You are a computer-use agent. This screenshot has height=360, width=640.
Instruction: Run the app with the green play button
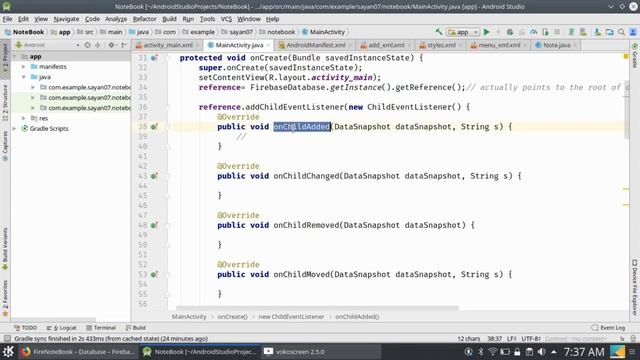click(x=487, y=32)
